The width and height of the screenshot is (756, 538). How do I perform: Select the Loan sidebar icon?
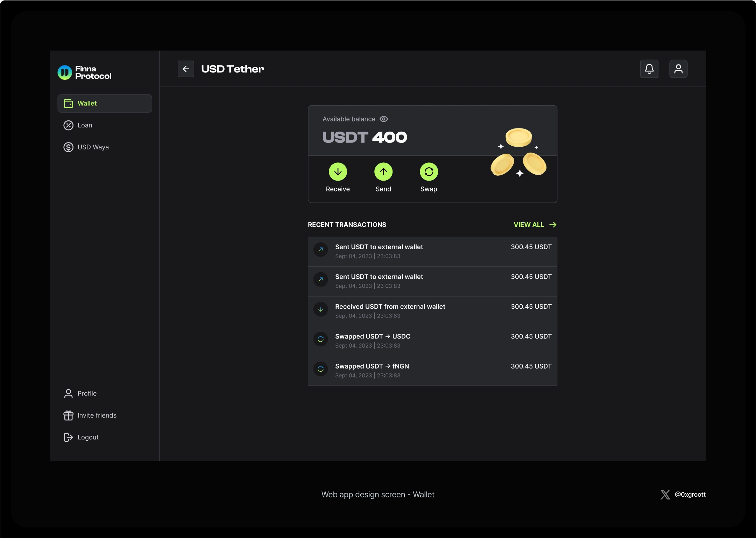tap(69, 125)
